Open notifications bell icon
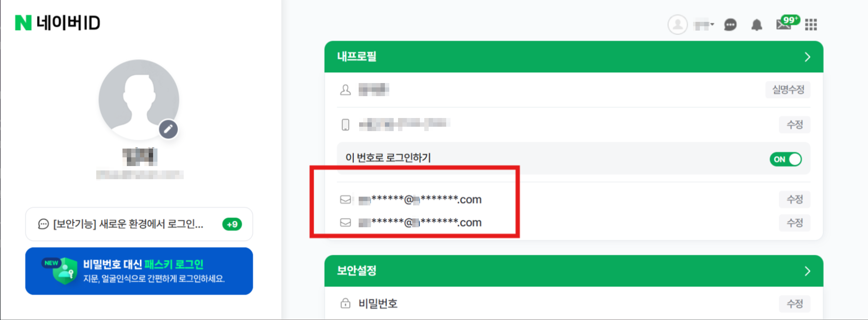Viewport: 868px width, 320px height. point(757,25)
